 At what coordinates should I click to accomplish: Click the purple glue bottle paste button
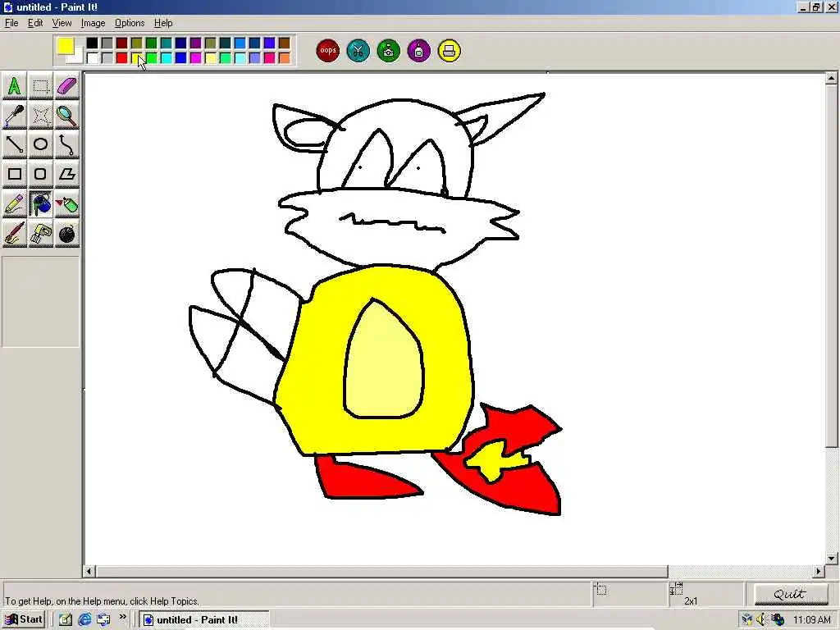tap(419, 51)
